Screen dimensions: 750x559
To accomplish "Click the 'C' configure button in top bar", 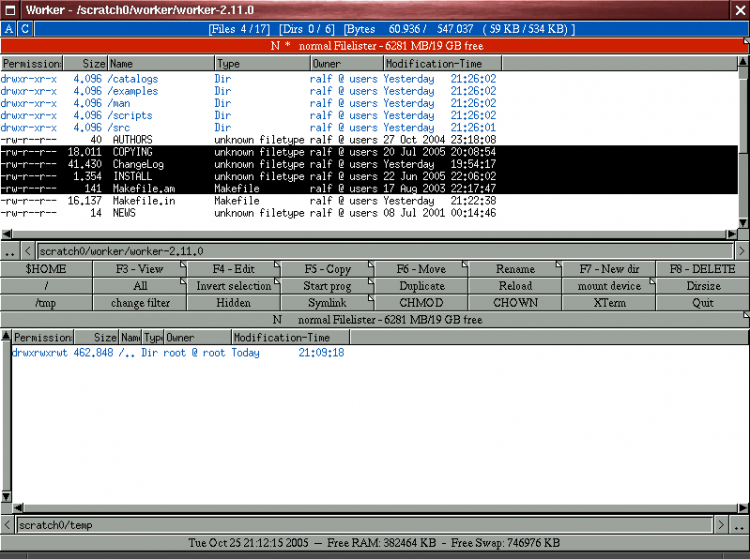I will pyautogui.click(x=25, y=29).
